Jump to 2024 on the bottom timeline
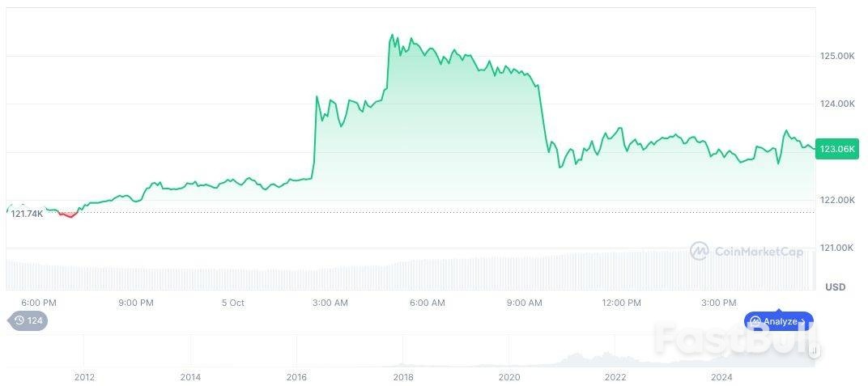868x386 pixels. pos(721,376)
